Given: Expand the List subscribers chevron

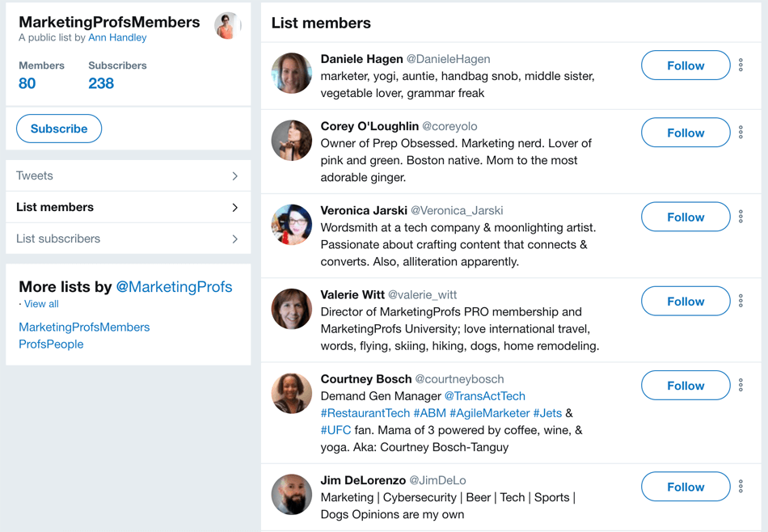Looking at the screenshot, I should (235, 239).
